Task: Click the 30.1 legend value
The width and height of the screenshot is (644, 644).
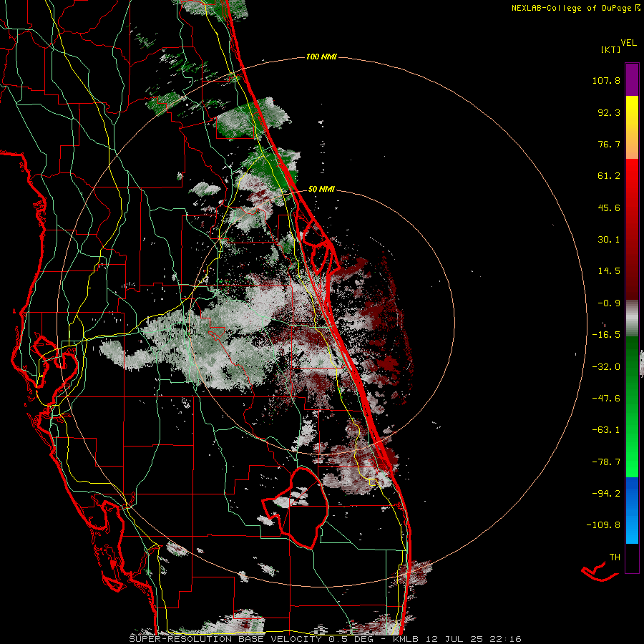Action: click(609, 240)
